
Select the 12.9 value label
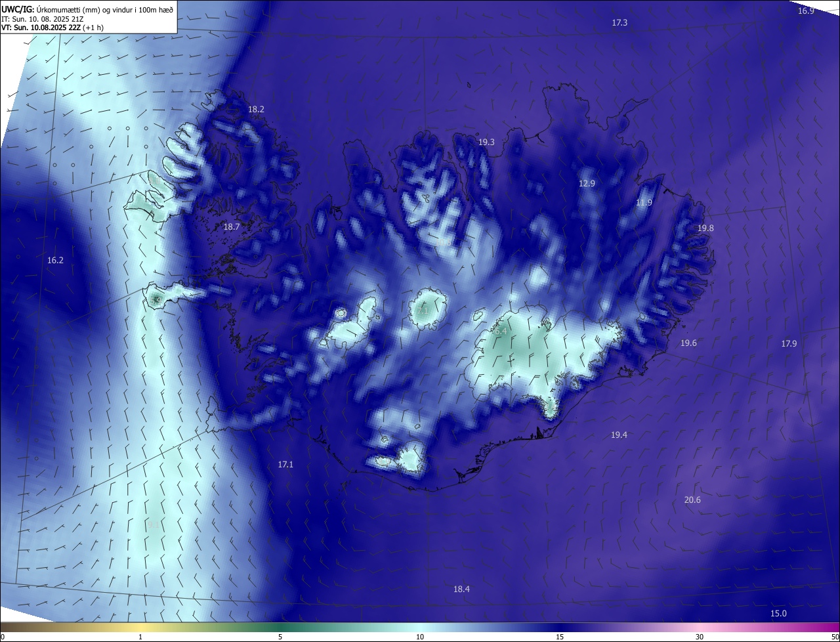587,183
